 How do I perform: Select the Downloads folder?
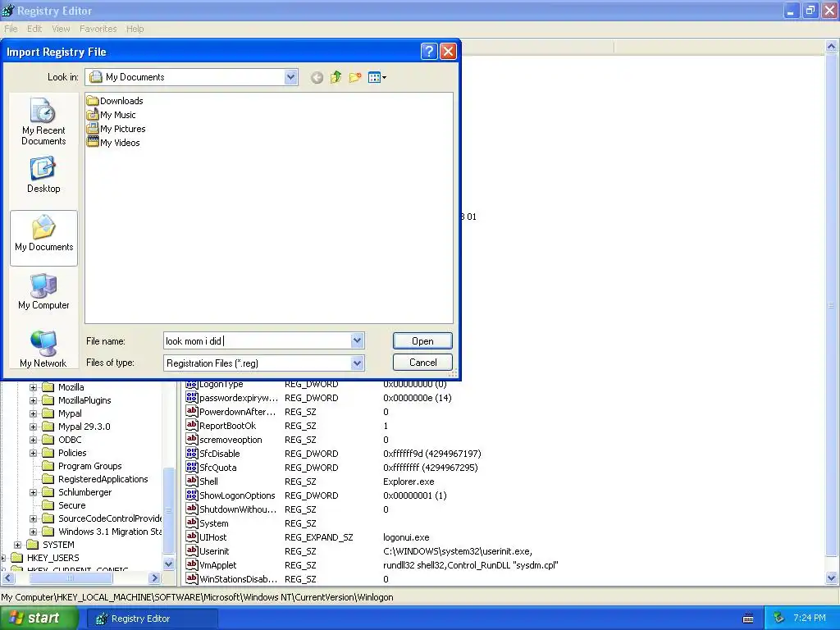[x=115, y=101]
